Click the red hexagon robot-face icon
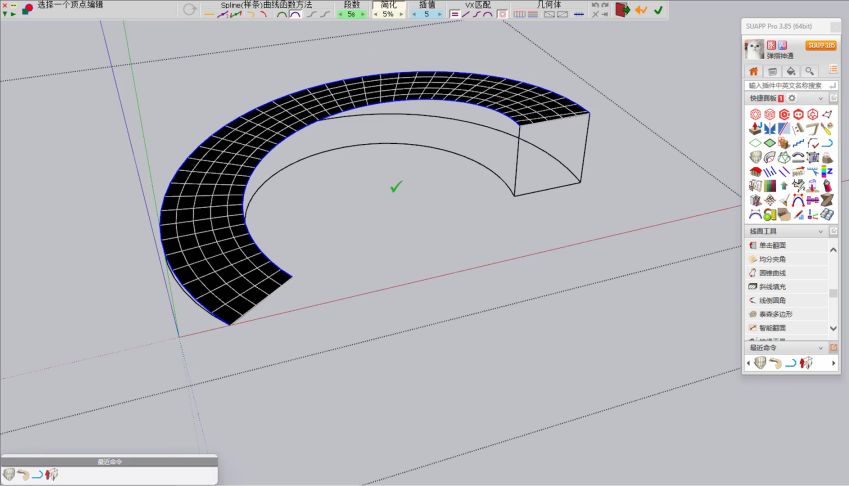 coord(798,114)
